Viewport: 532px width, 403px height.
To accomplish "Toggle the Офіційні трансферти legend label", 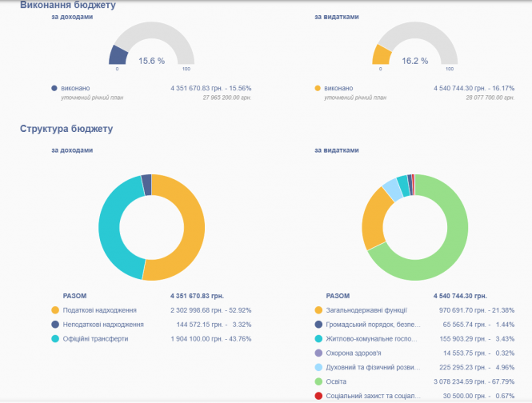I will click(x=95, y=338).
